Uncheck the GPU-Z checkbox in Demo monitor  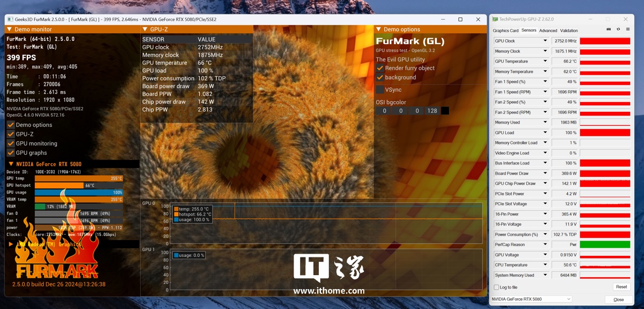11,134
